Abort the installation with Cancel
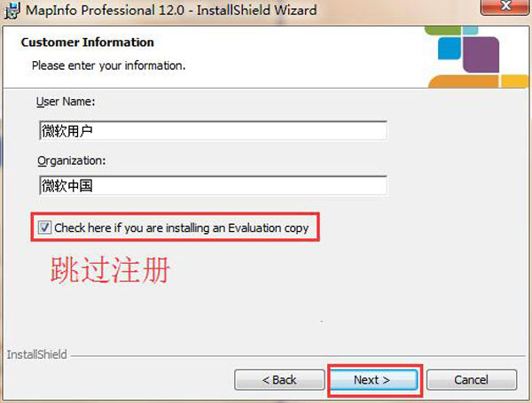 472,380
